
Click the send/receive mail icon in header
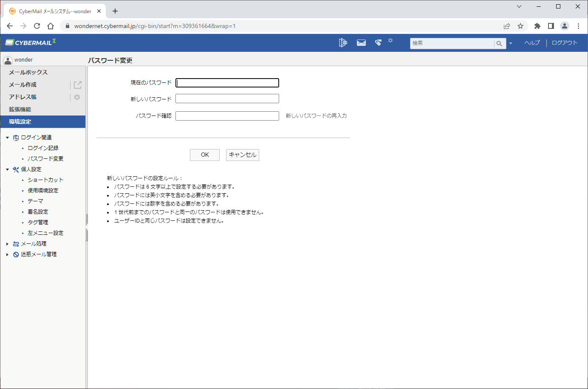point(343,42)
